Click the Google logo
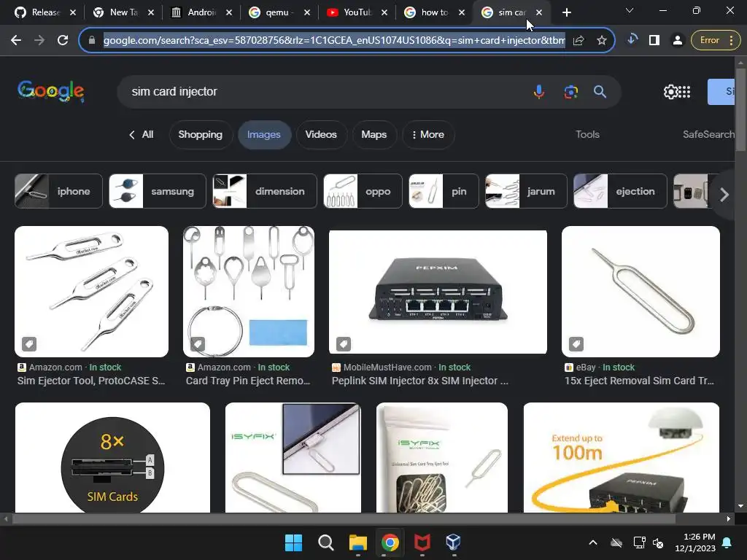Image resolution: width=747 pixels, height=560 pixels. point(51,91)
